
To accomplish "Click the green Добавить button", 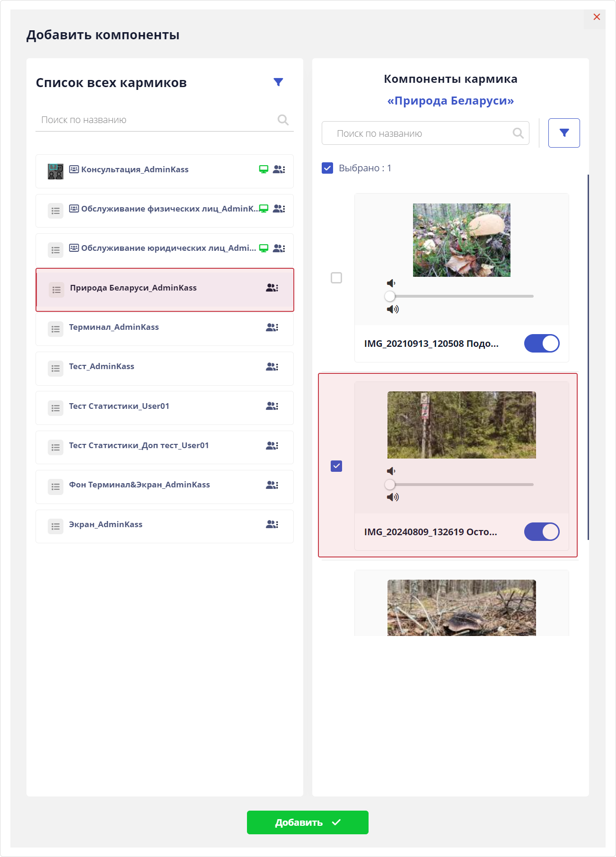I will (308, 822).
